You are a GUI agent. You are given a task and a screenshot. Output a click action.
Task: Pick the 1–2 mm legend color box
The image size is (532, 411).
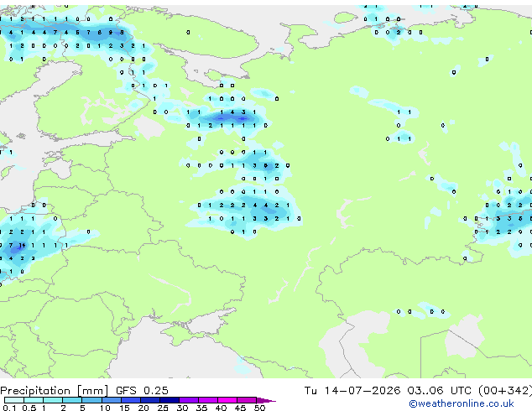(x=53, y=400)
